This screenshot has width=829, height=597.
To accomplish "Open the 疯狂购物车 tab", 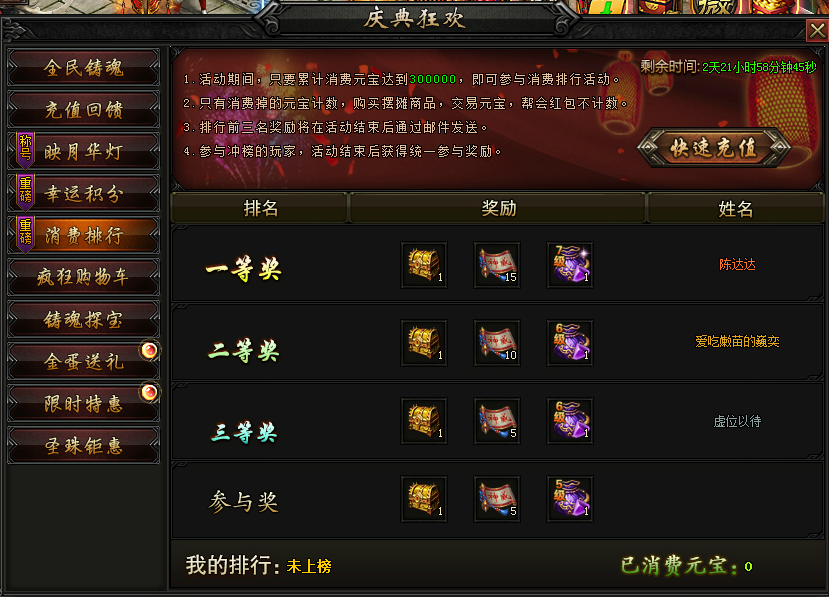I will (84, 277).
